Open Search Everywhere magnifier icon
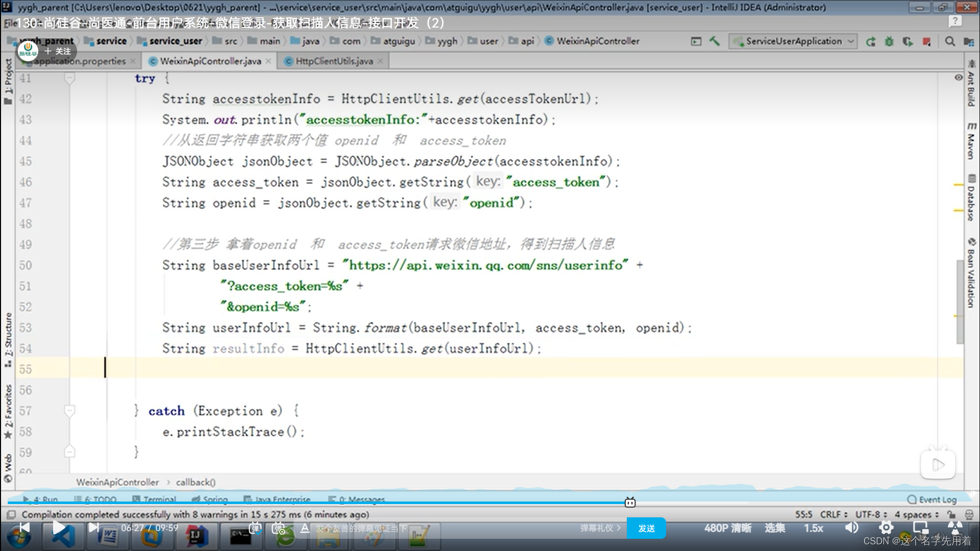This screenshot has width=980, height=551. [x=950, y=41]
